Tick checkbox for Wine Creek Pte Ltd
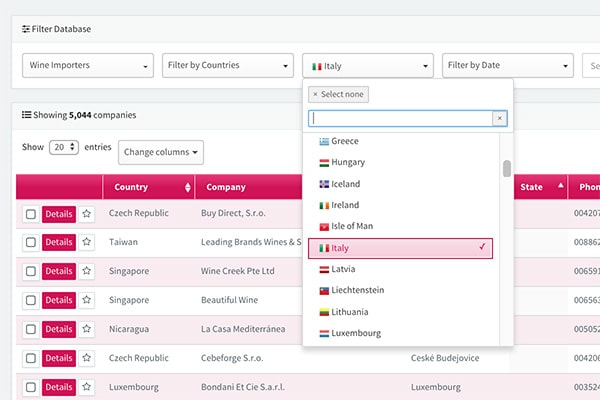 point(31,272)
